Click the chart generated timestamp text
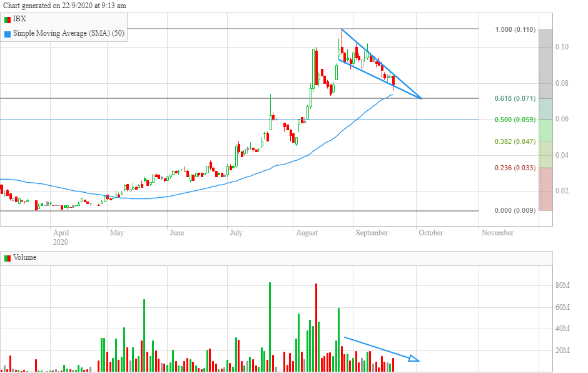Viewport: 588px width, 373px height. (x=64, y=6)
